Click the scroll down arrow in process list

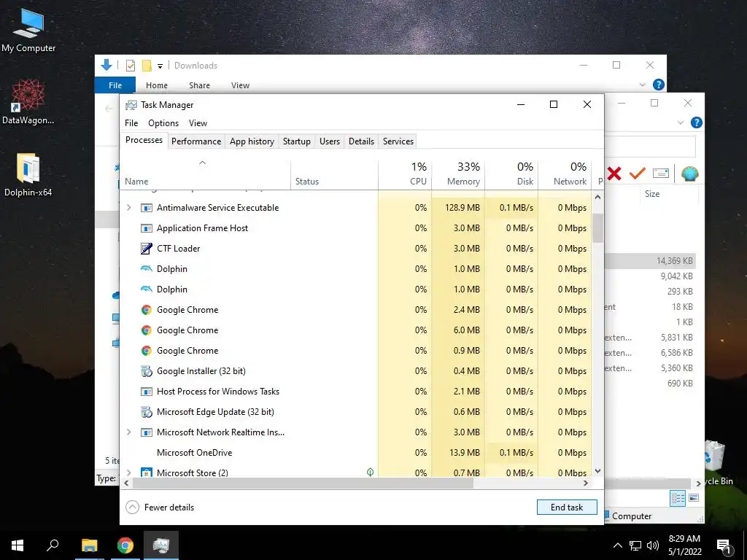click(597, 471)
